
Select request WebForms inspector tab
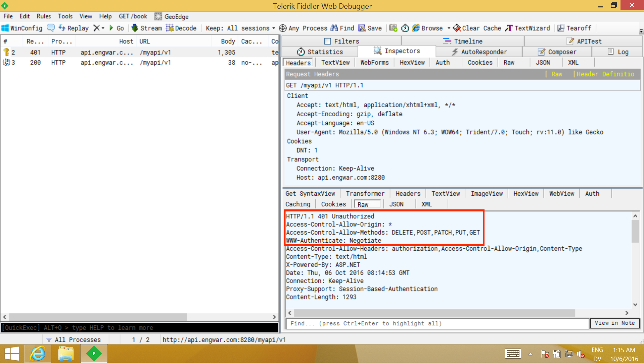[374, 63]
